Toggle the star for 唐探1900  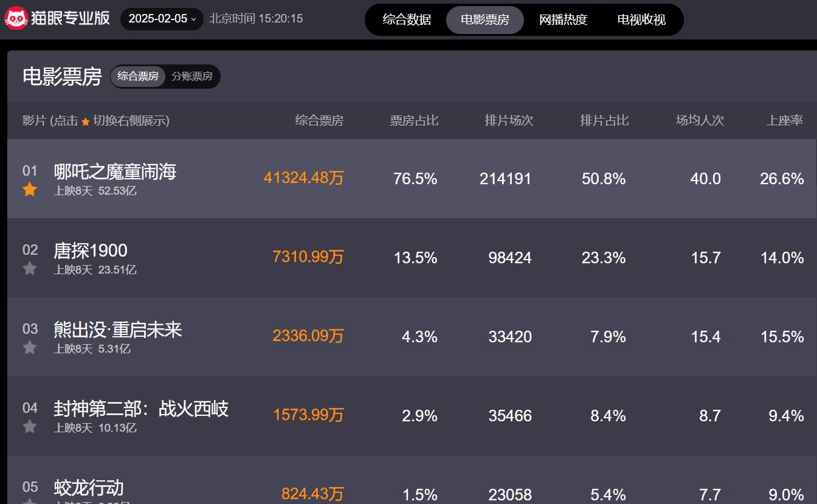30,268
